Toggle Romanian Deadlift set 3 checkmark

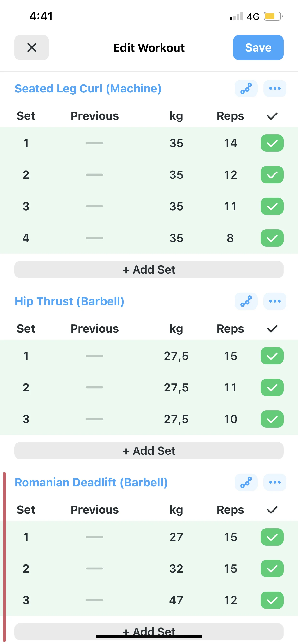click(x=272, y=600)
